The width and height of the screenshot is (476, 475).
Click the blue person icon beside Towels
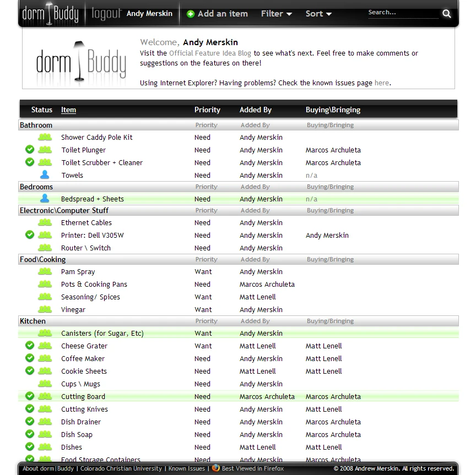(x=45, y=175)
